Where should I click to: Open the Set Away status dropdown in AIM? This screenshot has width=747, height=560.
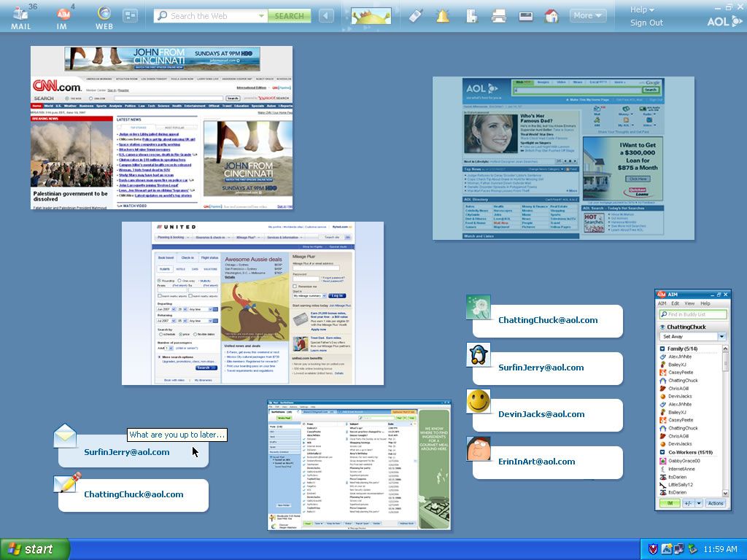721,336
